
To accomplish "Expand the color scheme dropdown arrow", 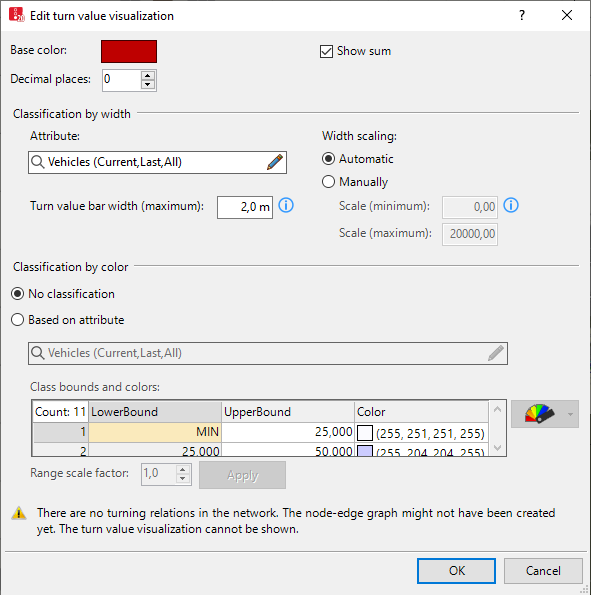I will point(570,414).
